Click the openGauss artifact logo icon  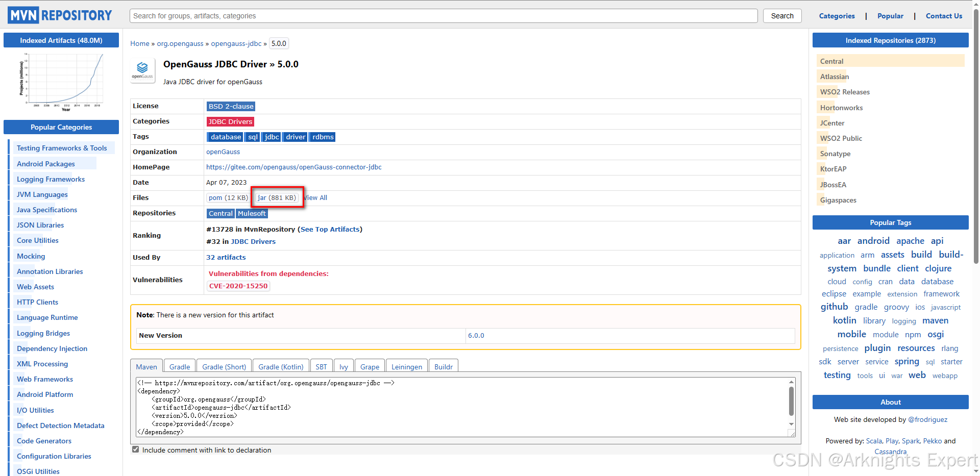(142, 70)
